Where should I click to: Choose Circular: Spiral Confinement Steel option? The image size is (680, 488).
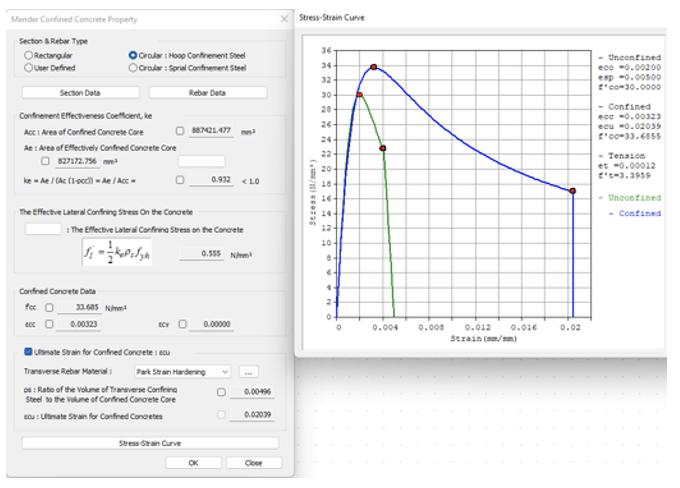(133, 68)
